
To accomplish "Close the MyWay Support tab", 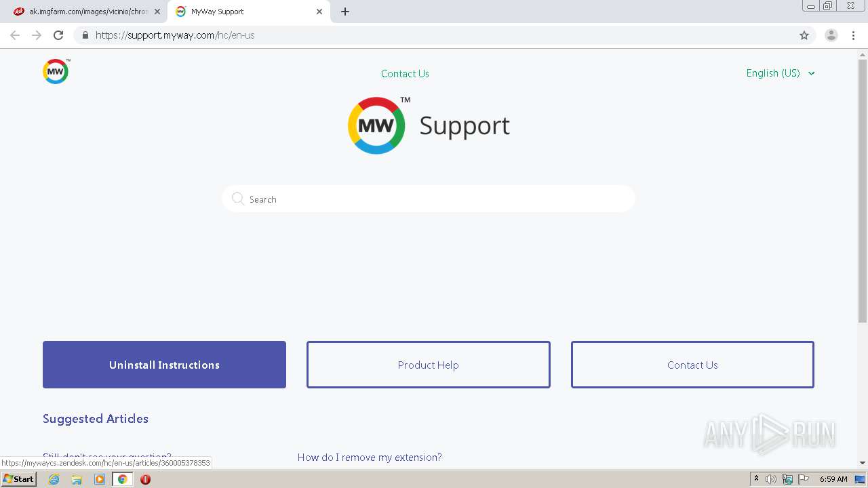I will (x=319, y=12).
